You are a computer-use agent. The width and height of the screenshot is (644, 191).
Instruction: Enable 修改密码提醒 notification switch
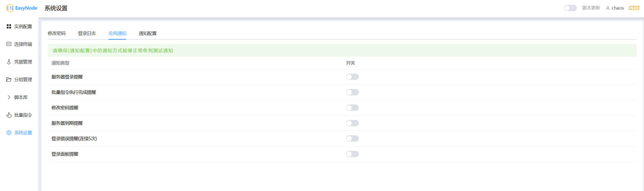click(352, 108)
